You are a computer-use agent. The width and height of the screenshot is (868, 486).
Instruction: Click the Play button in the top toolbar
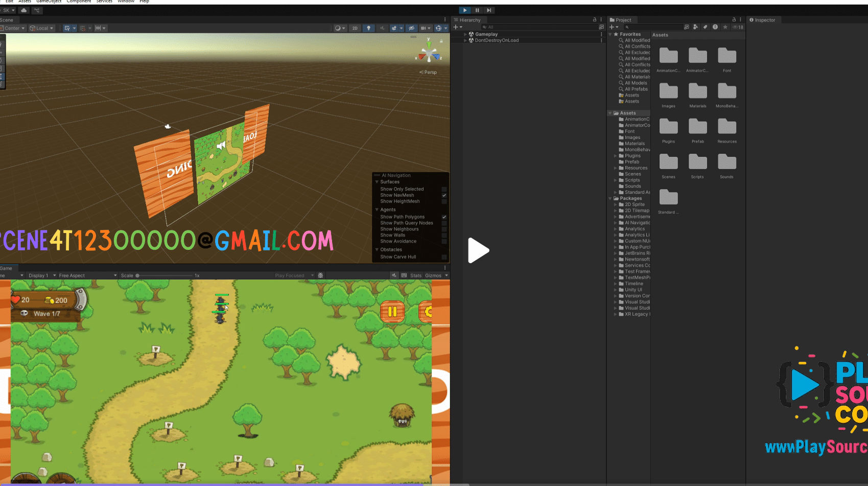click(465, 10)
